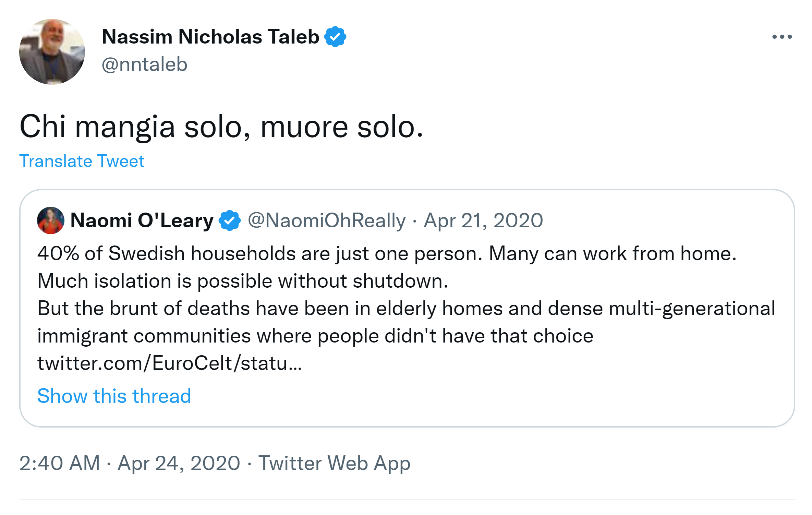Click Nassim Nicholas Taleb's profile picture
The height and width of the screenshot is (515, 812).
52,52
